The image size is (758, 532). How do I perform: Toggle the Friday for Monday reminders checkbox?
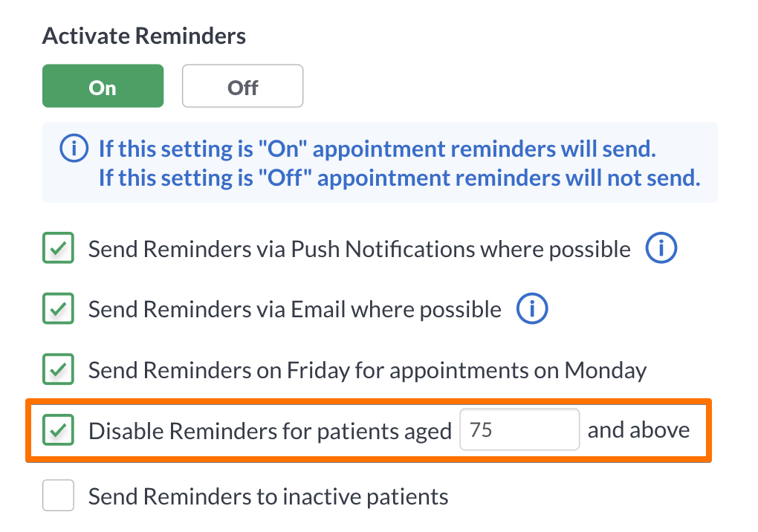point(58,369)
